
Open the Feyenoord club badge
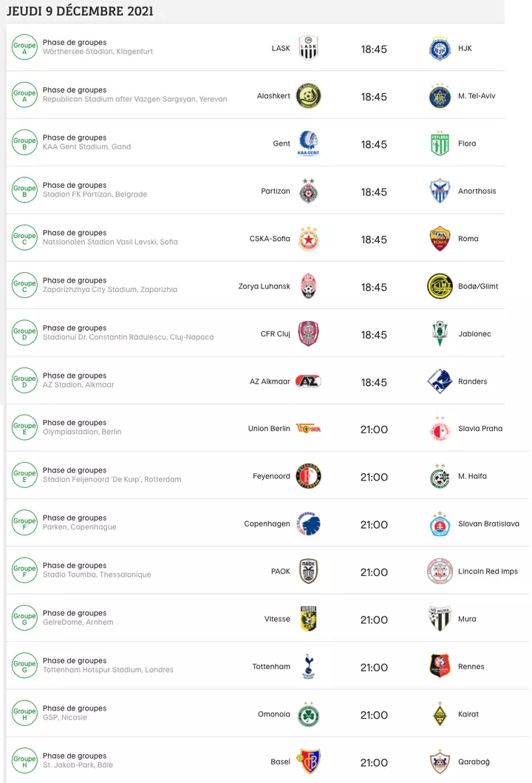[x=308, y=475]
